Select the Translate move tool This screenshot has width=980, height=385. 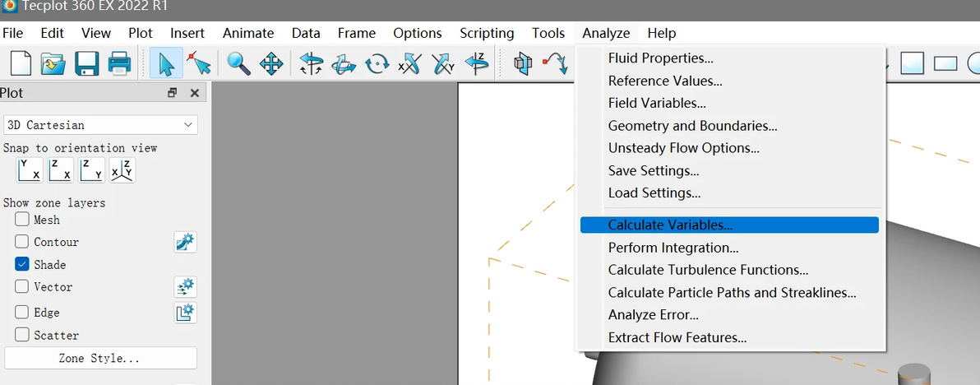tap(271, 63)
